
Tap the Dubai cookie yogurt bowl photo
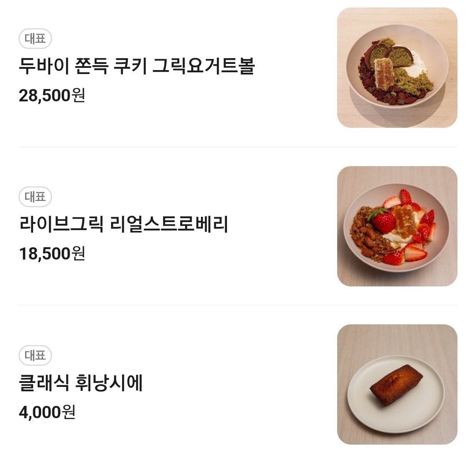397,67
